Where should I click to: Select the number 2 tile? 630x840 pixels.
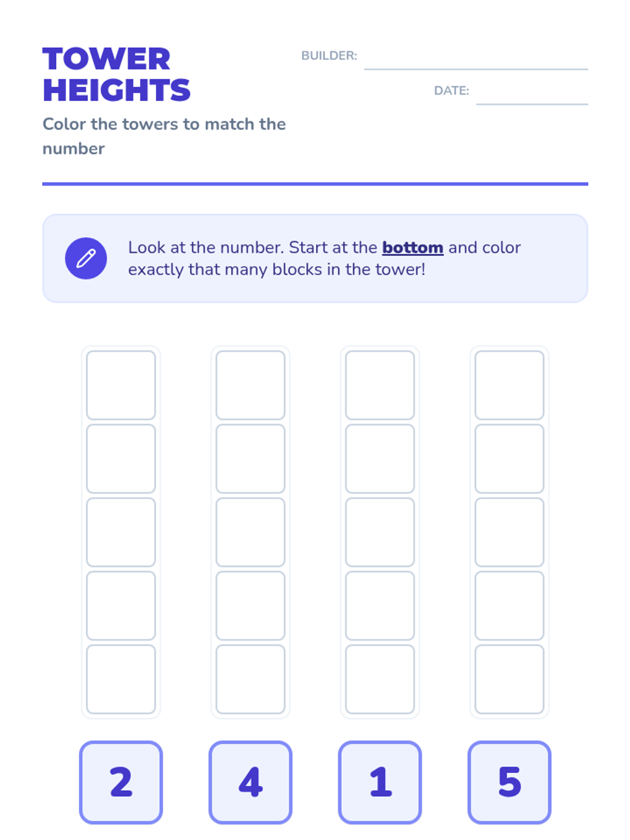click(x=121, y=782)
